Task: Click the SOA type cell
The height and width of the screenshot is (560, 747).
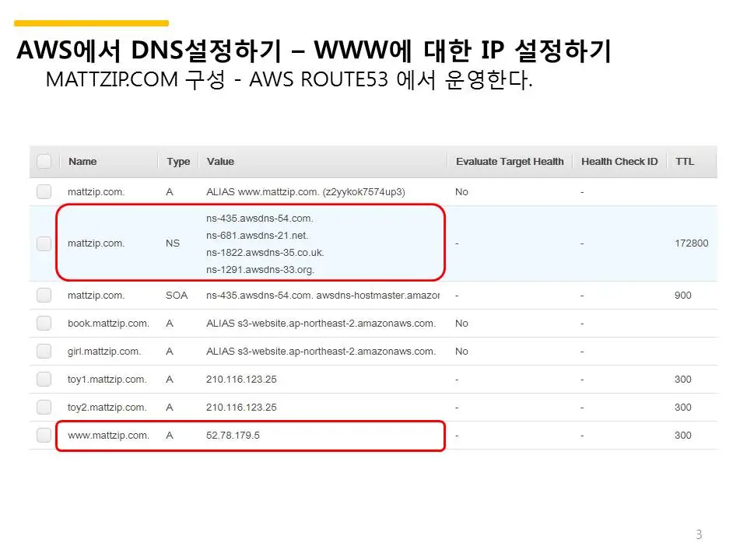Action: (177, 296)
